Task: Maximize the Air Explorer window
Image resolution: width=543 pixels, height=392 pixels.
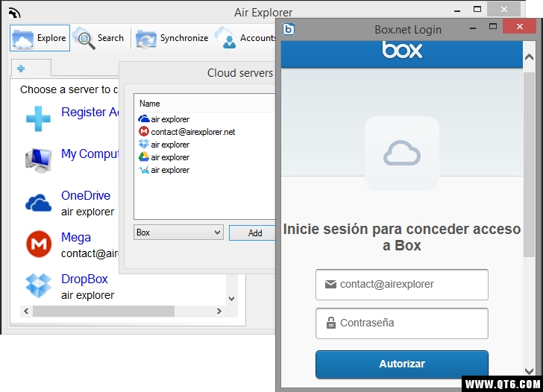Action: (477, 10)
